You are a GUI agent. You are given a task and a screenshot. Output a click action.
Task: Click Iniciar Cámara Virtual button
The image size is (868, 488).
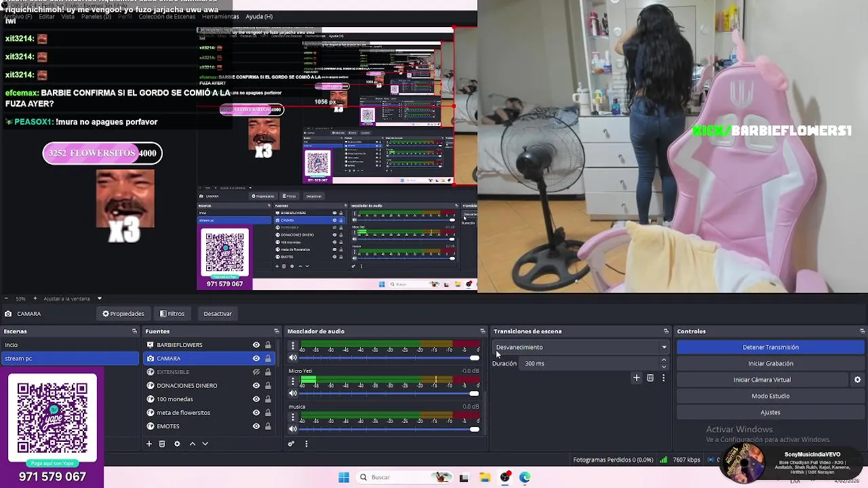click(x=762, y=380)
